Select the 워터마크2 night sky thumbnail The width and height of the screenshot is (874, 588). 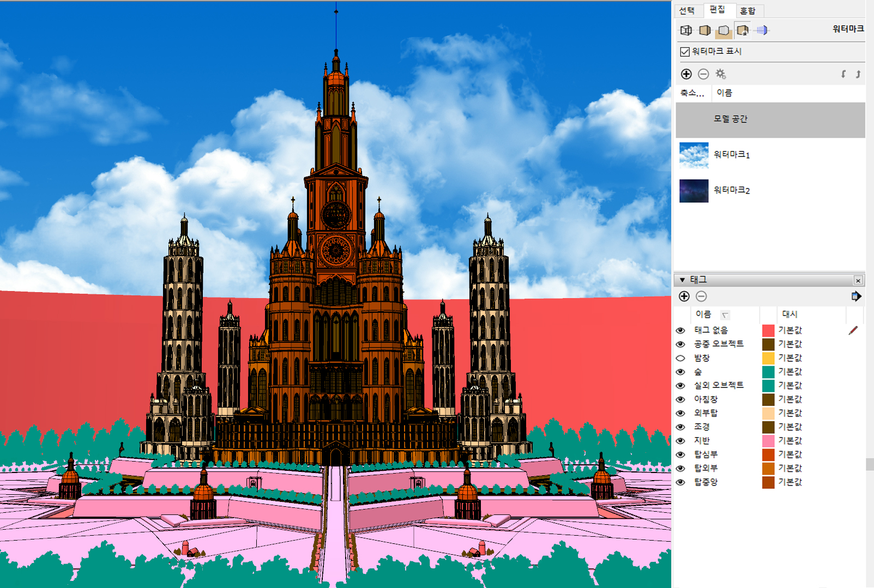coord(694,191)
